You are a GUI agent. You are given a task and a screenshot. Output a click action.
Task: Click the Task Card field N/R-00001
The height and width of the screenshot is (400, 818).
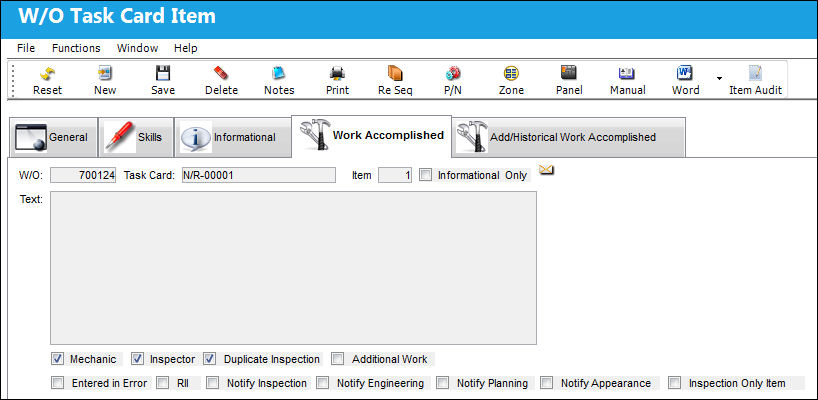pos(258,175)
